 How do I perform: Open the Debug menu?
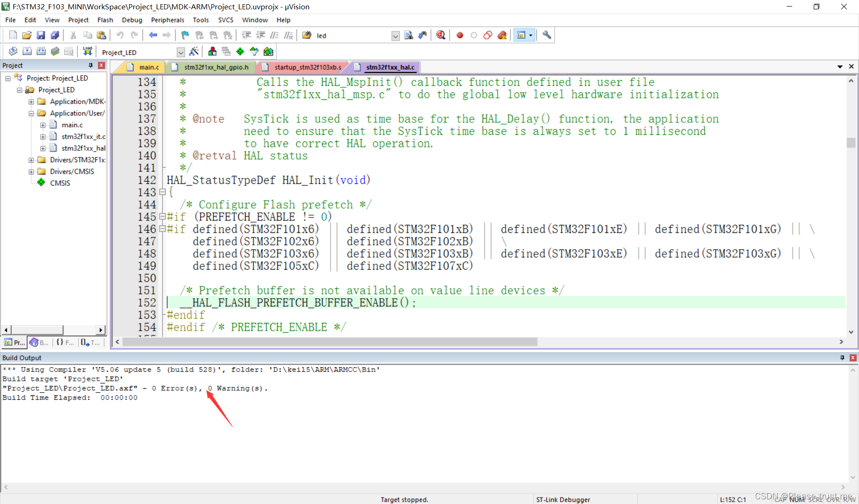132,20
